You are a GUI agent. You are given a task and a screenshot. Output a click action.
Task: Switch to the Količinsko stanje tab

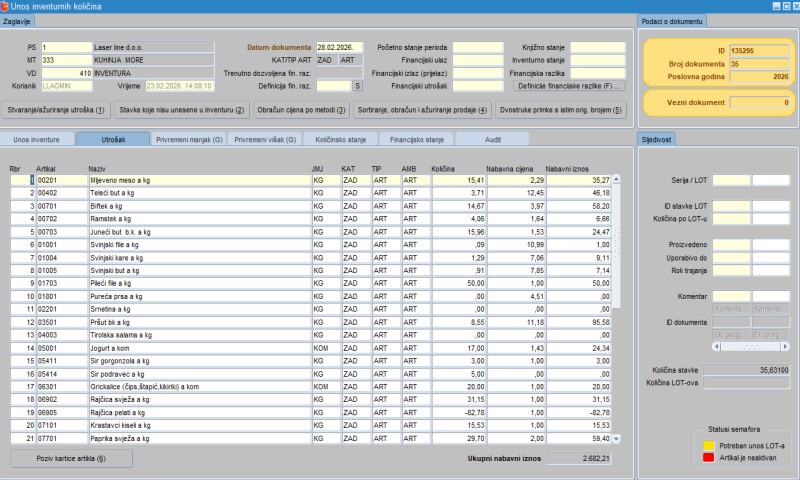point(341,139)
